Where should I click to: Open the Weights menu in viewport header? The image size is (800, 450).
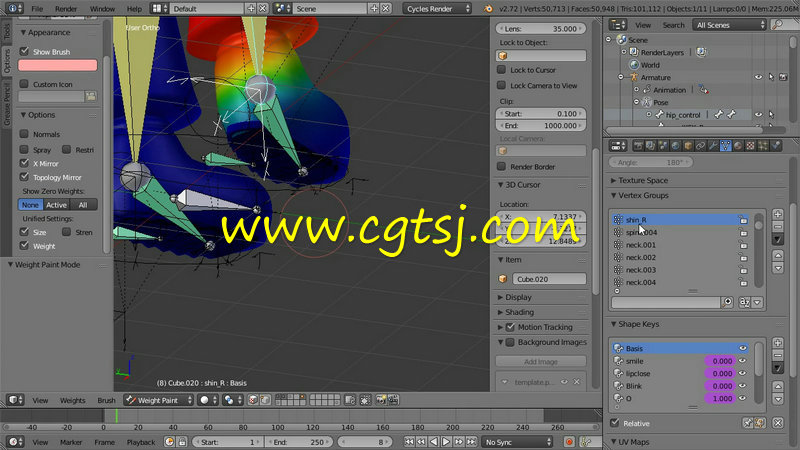pos(72,400)
